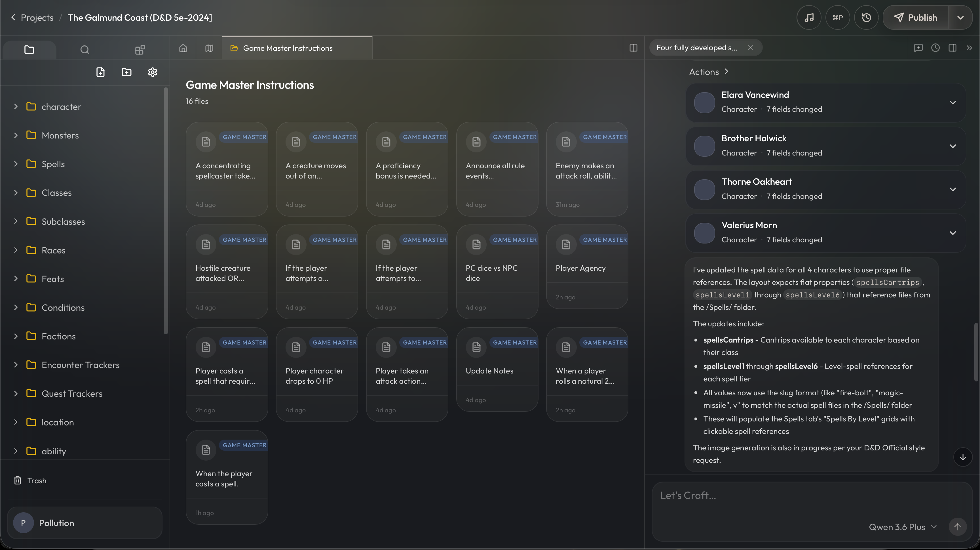Go to the home tab icon
The height and width of the screenshot is (550, 980).
click(x=183, y=48)
